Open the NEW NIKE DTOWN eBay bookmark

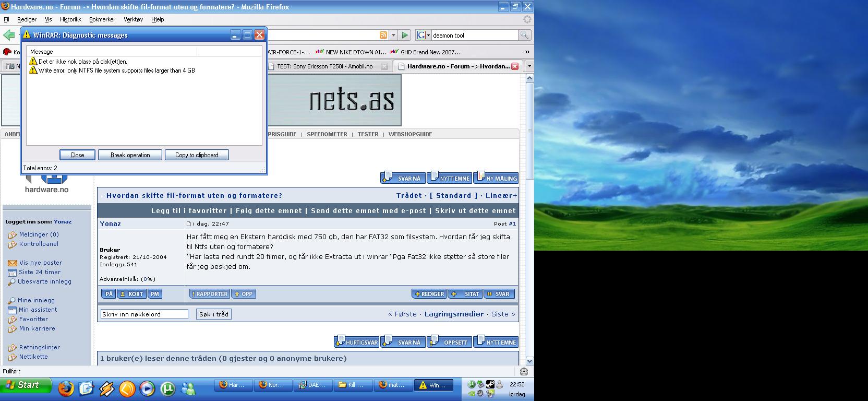click(x=351, y=52)
